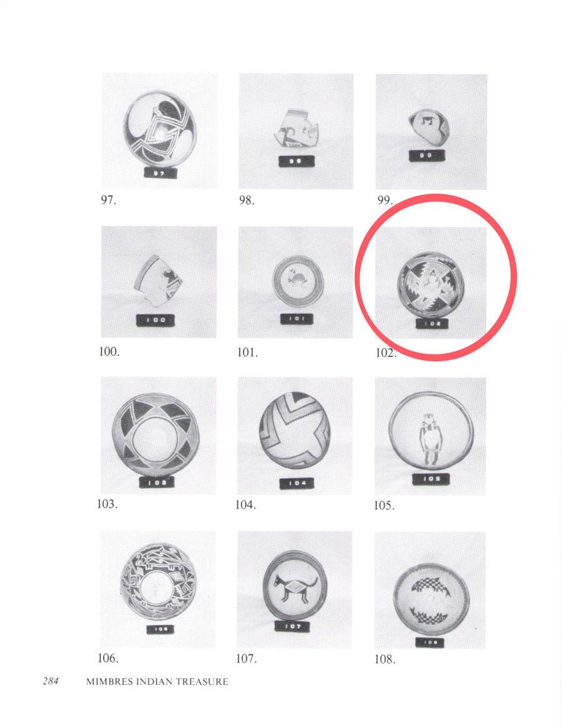Select the quadruped animal bowl 107
Screen dimensions: 562x728
[x=295, y=590]
